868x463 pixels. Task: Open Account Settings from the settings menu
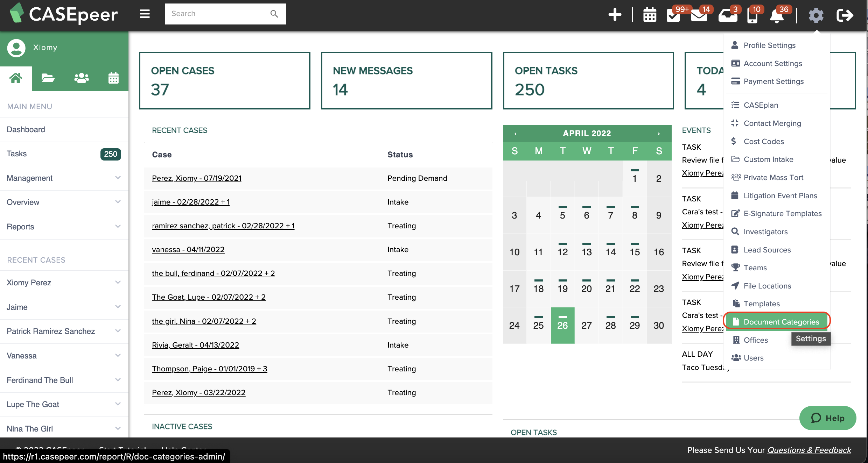click(773, 63)
